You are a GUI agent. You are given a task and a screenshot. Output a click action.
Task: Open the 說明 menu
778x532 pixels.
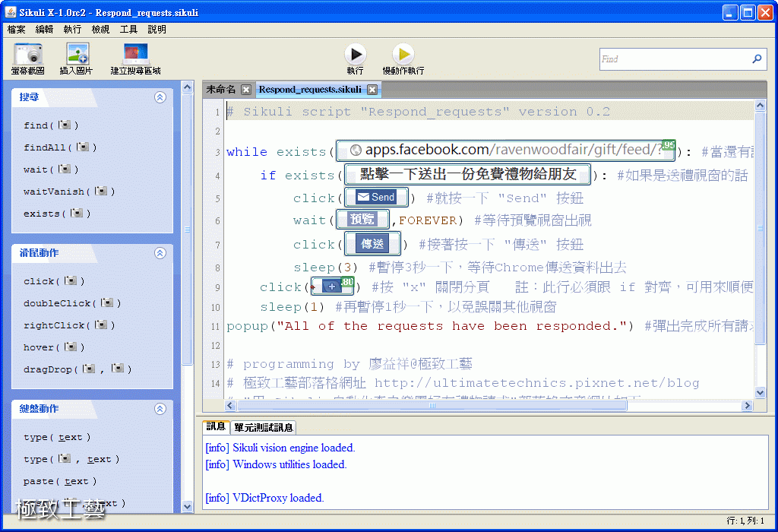[x=157, y=30]
